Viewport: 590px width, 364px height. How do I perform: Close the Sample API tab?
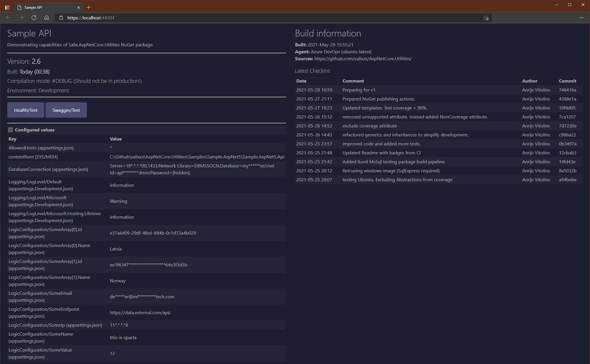point(78,8)
